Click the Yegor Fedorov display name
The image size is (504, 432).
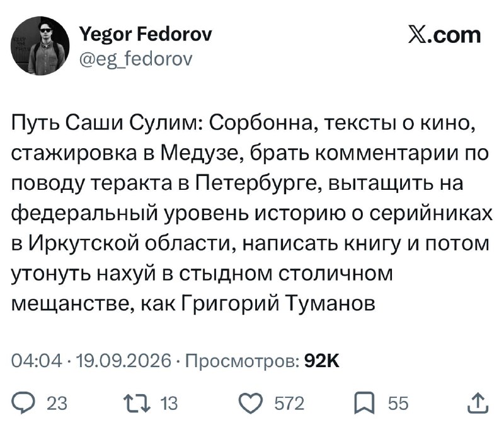pyautogui.click(x=146, y=34)
